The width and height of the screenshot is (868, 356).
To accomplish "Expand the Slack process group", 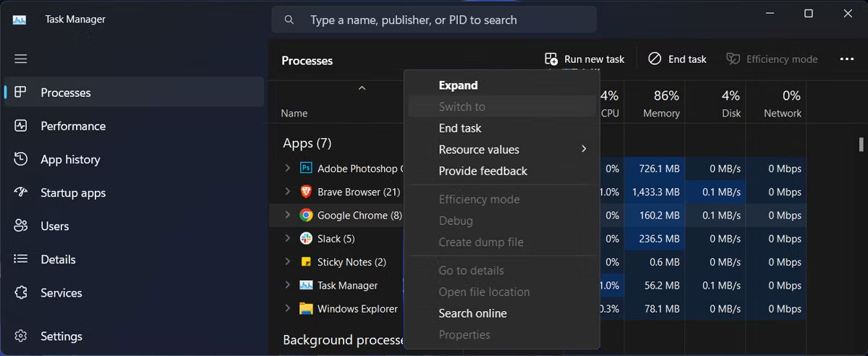I will (287, 238).
